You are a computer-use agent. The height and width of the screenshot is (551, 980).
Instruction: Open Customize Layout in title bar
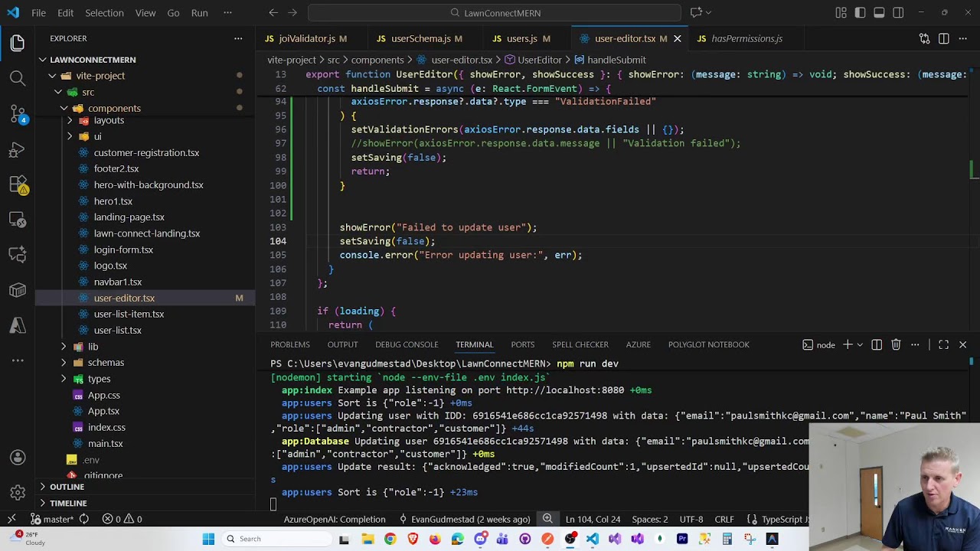841,13
